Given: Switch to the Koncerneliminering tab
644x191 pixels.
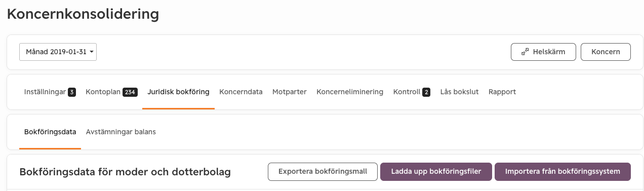Looking at the screenshot, I should (350, 92).
